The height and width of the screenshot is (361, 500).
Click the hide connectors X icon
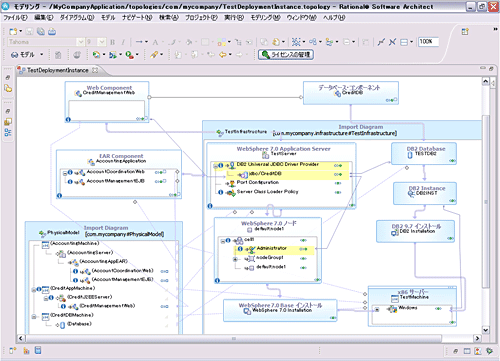[392, 42]
